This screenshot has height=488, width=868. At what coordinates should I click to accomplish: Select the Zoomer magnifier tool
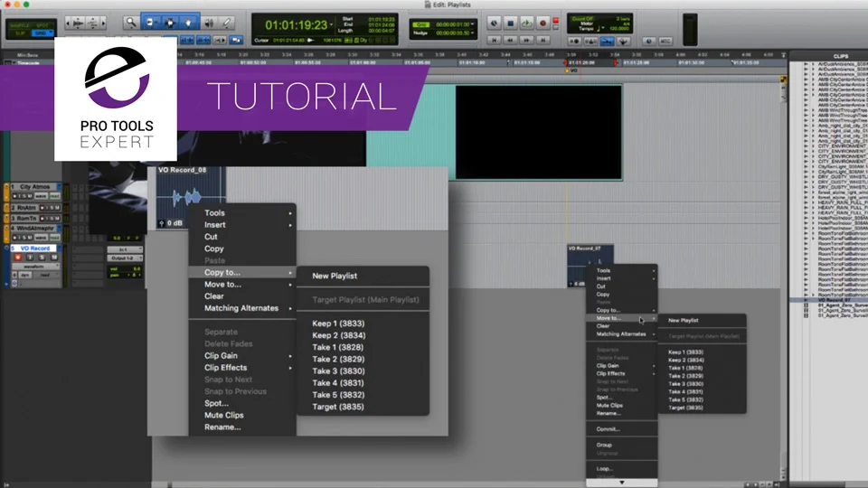(130, 23)
